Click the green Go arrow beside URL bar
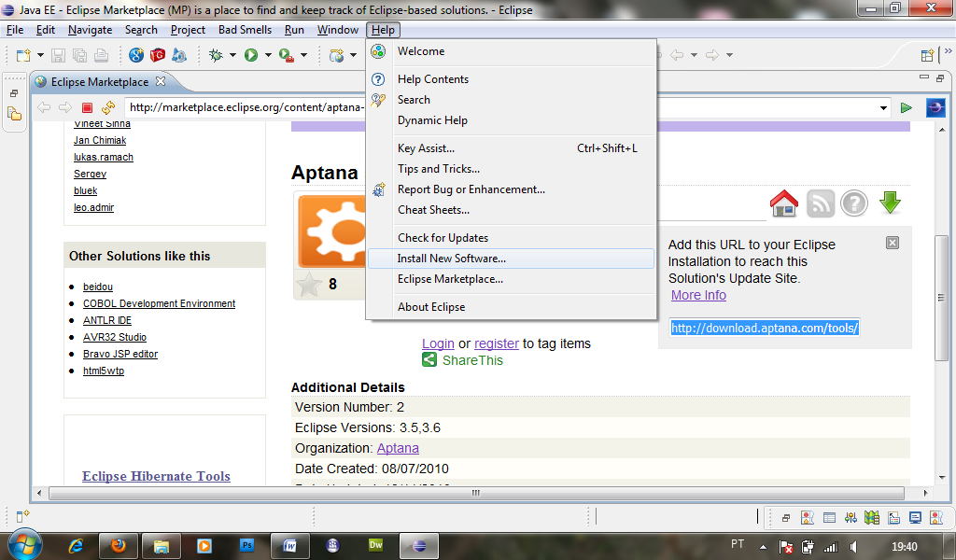The width and height of the screenshot is (956, 560). (x=906, y=107)
